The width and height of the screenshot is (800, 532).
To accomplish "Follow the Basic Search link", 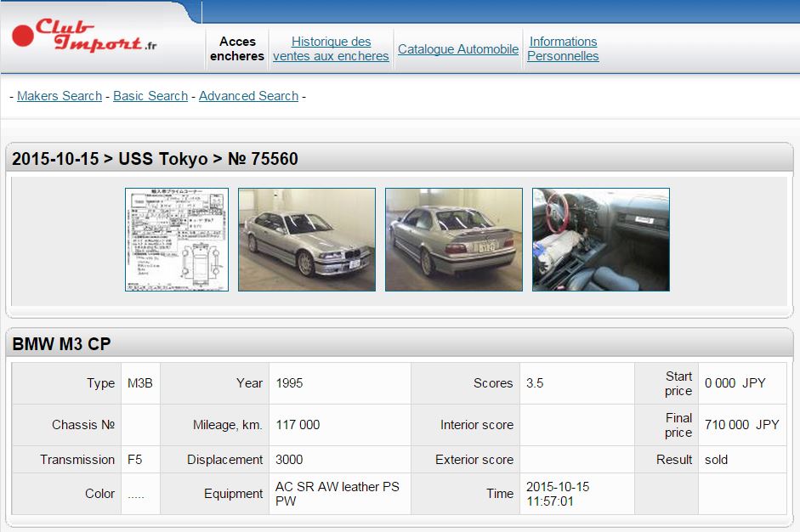I will click(x=150, y=96).
